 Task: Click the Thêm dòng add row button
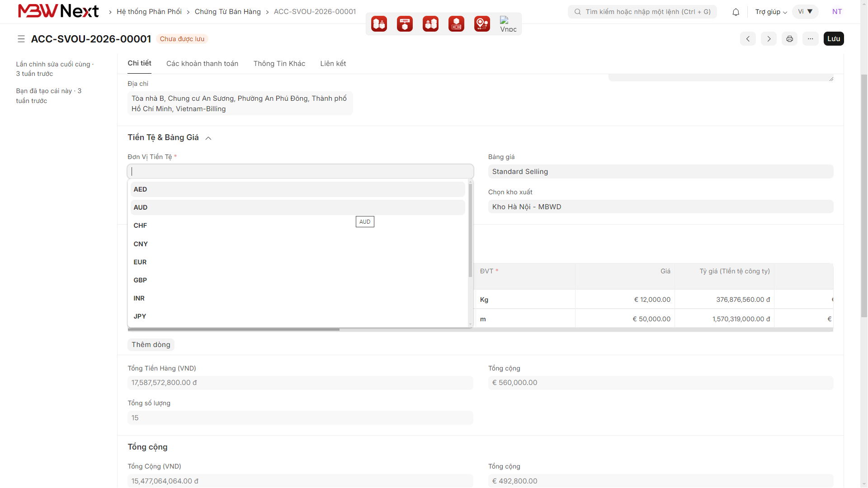[151, 345]
